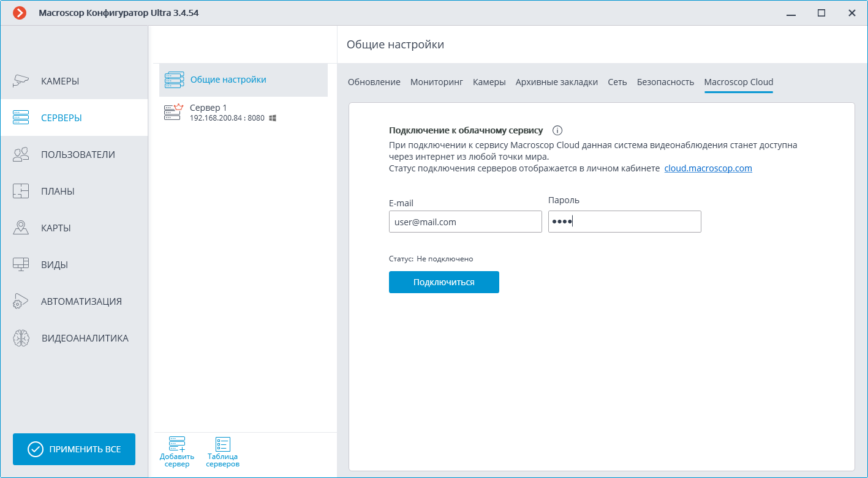Switch to the Сеть tab

pos(617,82)
